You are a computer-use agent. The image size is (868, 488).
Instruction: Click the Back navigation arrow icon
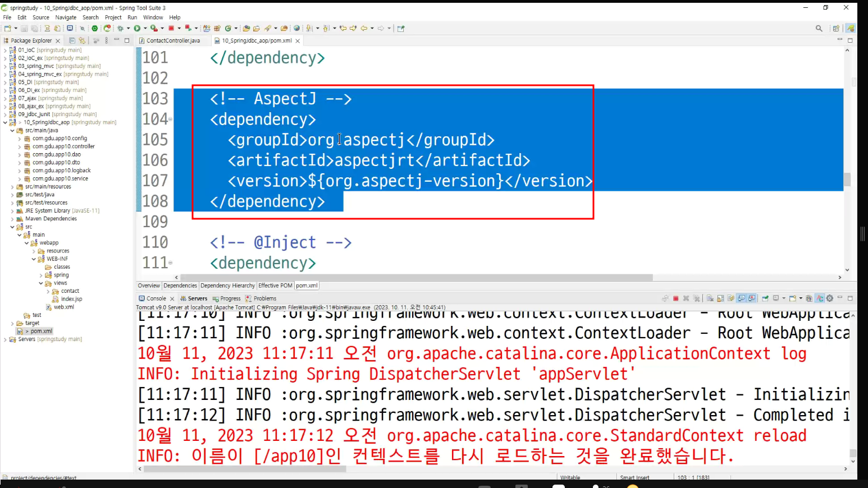pos(364,28)
